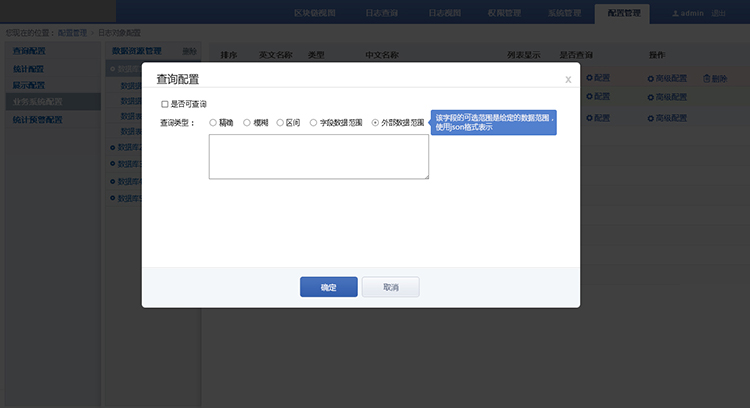Open 统计配置 in the left sidebar

pos(28,69)
